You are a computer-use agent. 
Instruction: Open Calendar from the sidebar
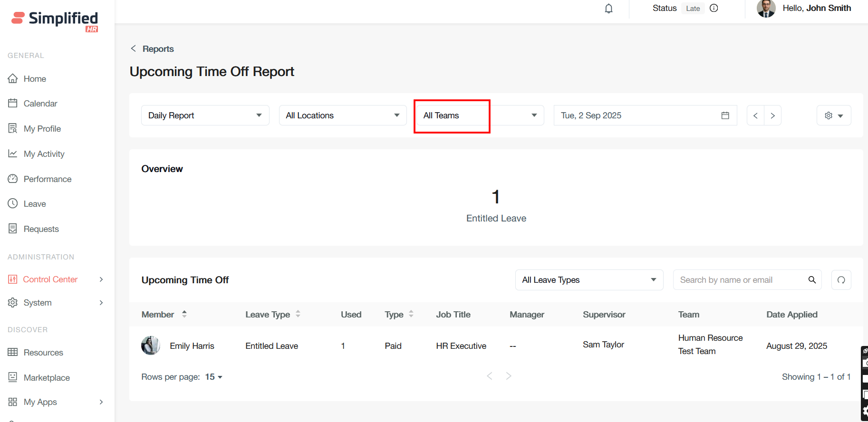pyautogui.click(x=40, y=104)
